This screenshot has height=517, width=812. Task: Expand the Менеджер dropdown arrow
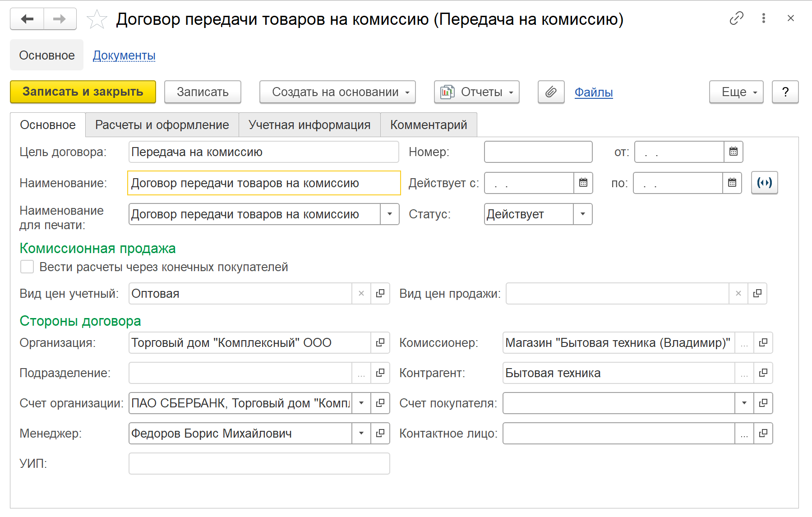[361, 434]
